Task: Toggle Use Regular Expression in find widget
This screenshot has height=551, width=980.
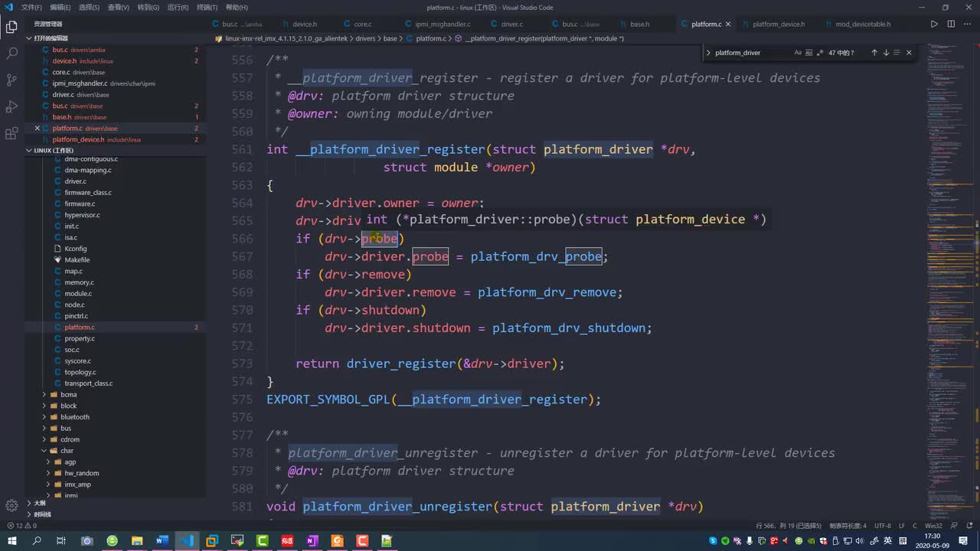Action: 820,53
